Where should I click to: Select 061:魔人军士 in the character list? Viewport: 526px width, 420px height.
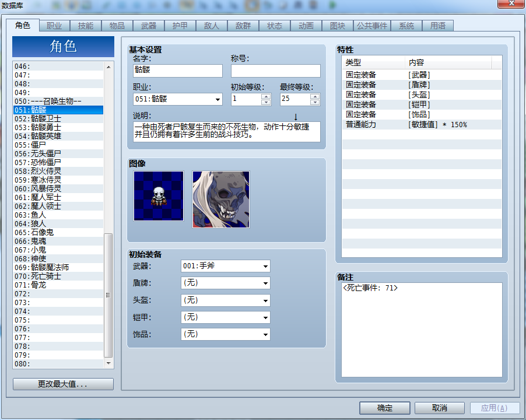(58, 198)
